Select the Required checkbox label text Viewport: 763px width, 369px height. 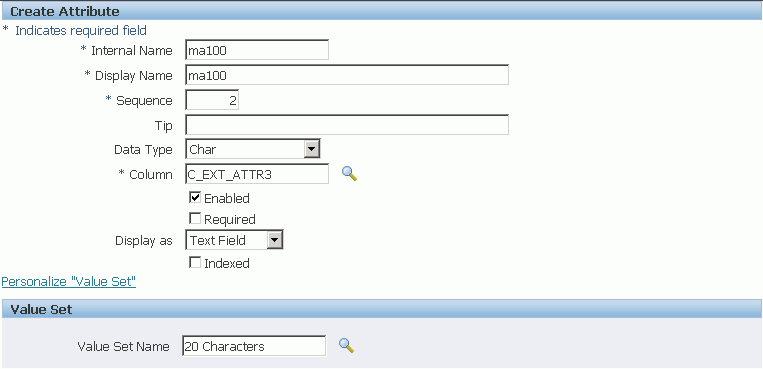[230, 220]
